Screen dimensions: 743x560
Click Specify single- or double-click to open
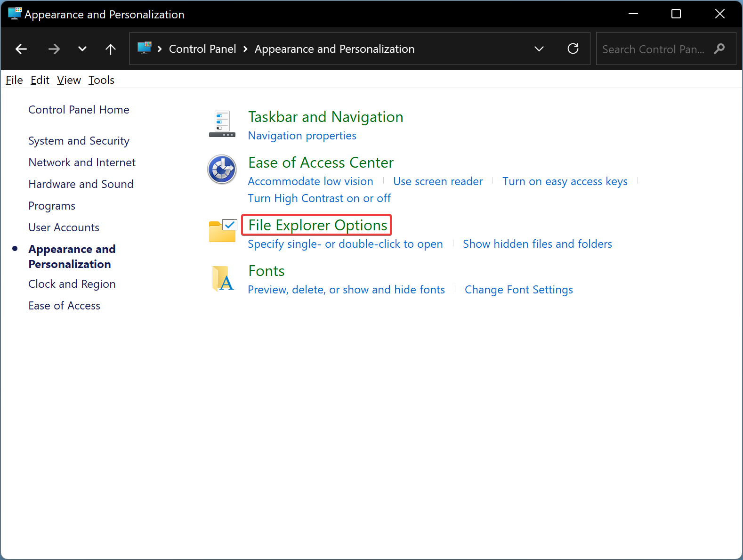click(x=346, y=244)
